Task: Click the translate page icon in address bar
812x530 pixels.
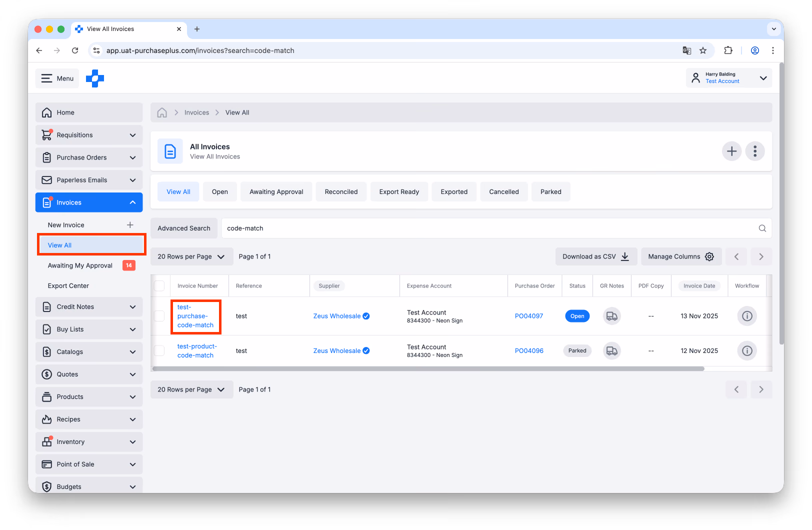Action: click(687, 50)
